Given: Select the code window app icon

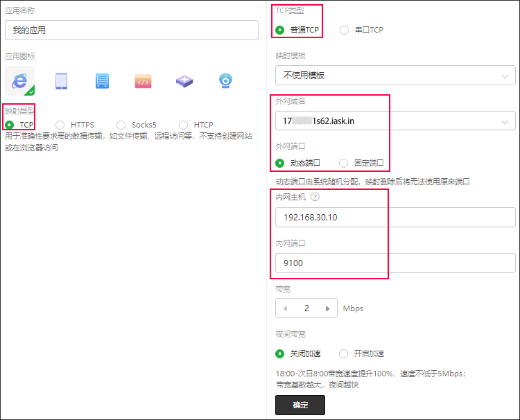Looking at the screenshot, I should pyautogui.click(x=144, y=81).
